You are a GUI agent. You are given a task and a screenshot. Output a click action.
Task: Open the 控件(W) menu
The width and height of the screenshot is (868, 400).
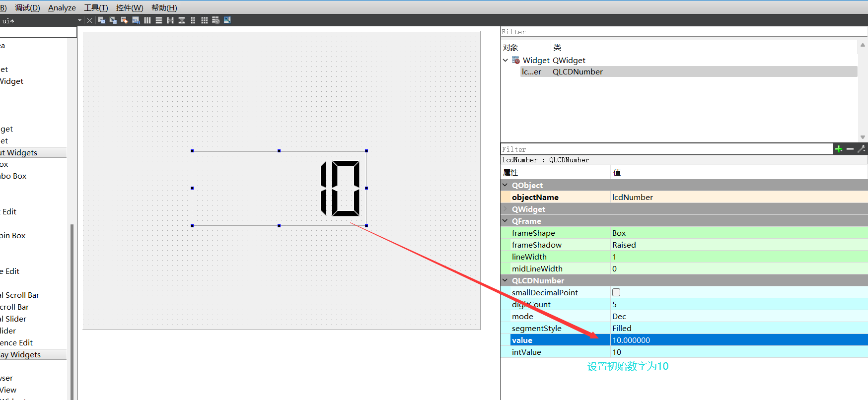coord(130,7)
